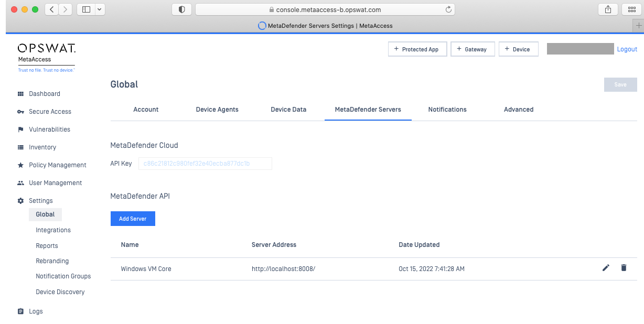Image resolution: width=644 pixels, height=324 pixels.
Task: Click the Date Updated column header
Action: pos(419,245)
